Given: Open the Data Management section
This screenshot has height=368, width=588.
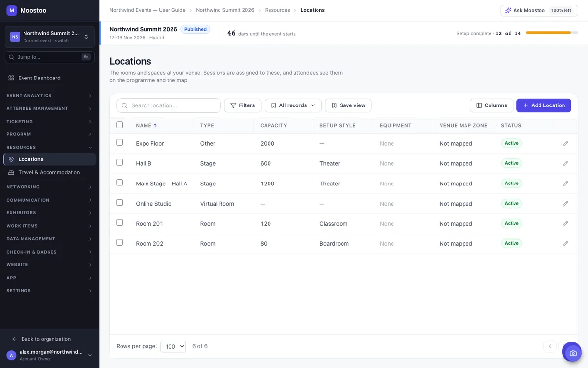Looking at the screenshot, I should 49,239.
